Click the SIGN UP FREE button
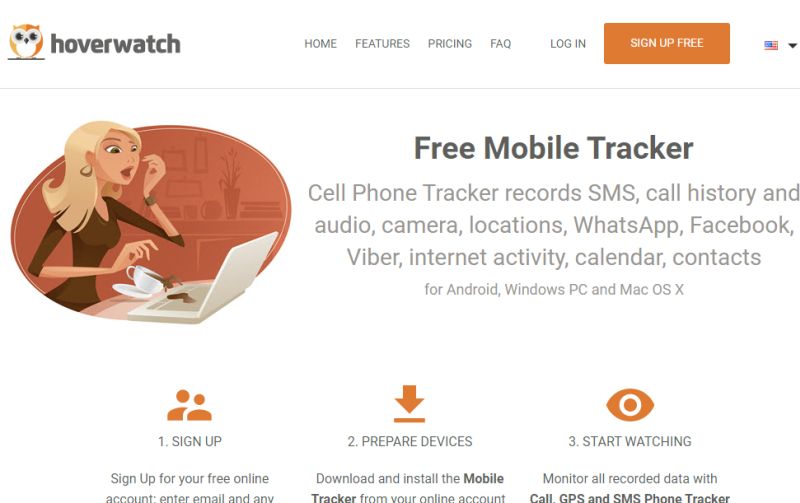This screenshot has width=800, height=503. [x=666, y=43]
